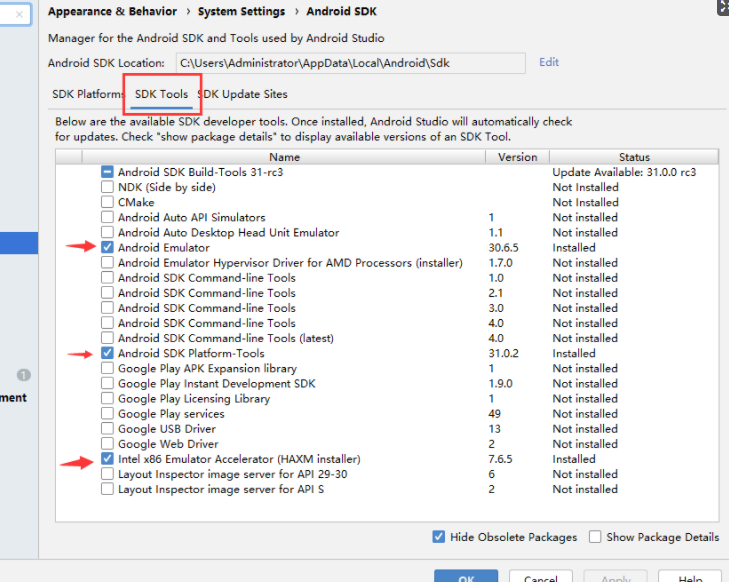Uncheck the Android Emulator checkbox

(x=107, y=247)
